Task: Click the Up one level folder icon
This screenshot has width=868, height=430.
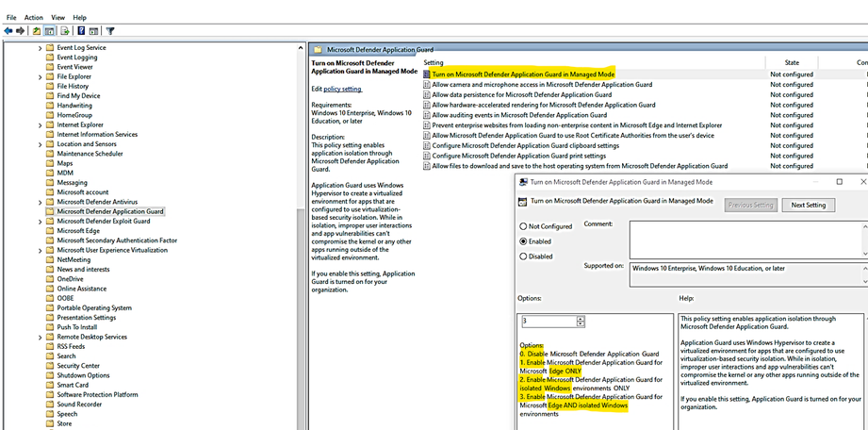Action: click(37, 31)
